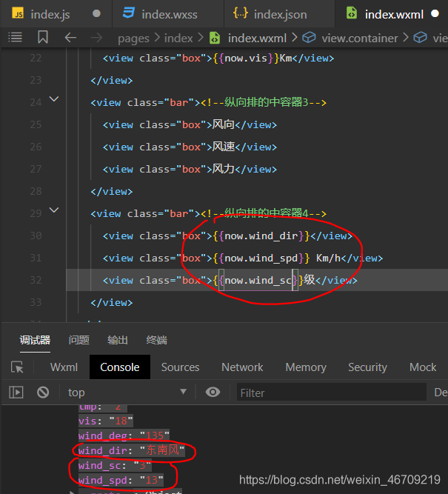Click the wind_dir console property
This screenshot has height=494, width=448.
click(x=131, y=450)
